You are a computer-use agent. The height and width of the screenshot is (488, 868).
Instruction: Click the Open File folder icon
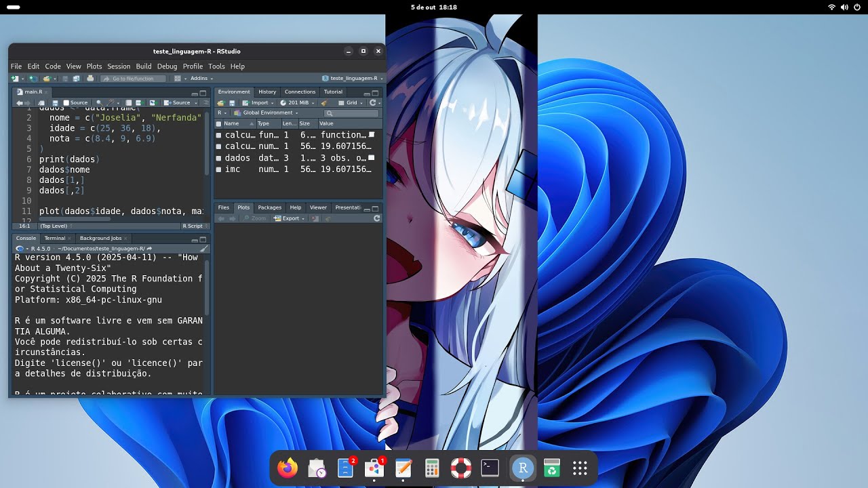tap(47, 79)
